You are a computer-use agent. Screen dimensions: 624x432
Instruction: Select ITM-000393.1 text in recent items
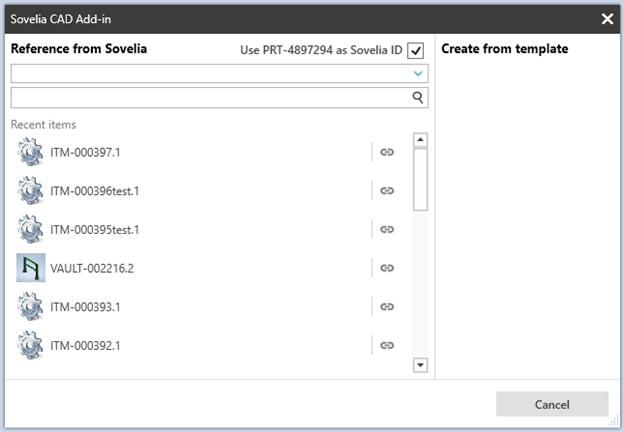85,307
